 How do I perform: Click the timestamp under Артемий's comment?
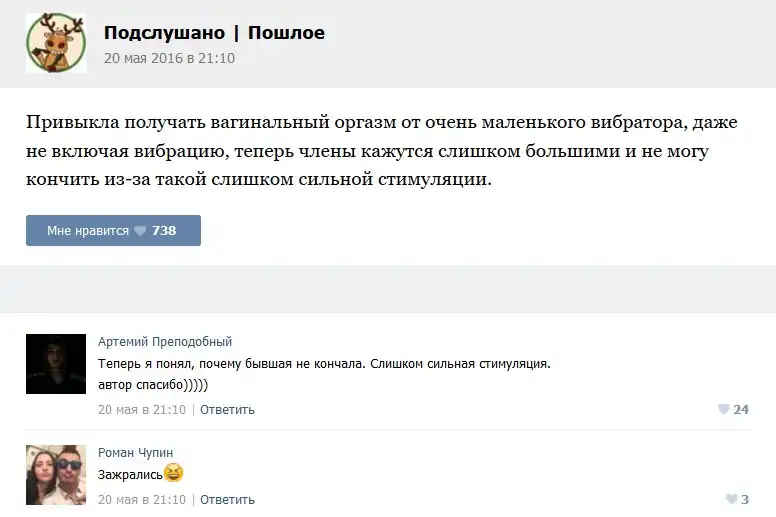[x=141, y=410]
